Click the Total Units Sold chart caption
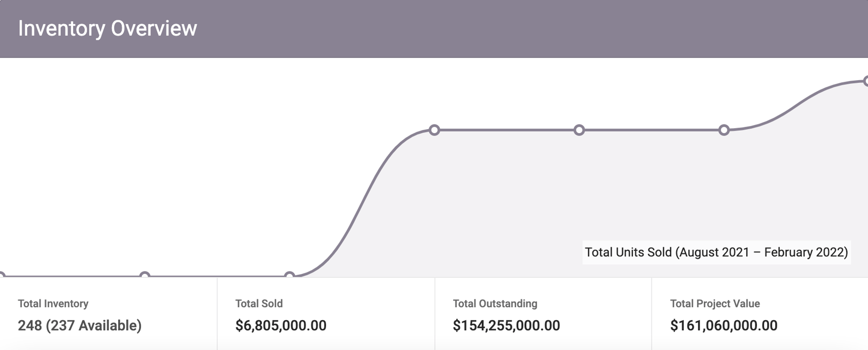This screenshot has width=868, height=350. pos(716,252)
